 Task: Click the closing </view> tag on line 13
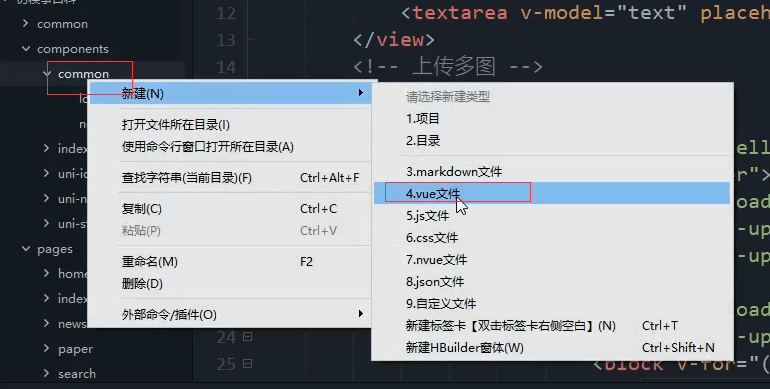click(x=393, y=39)
